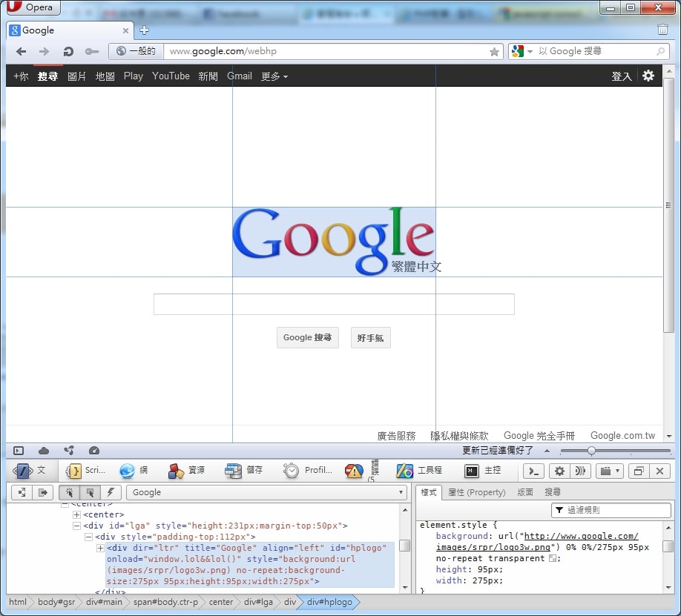Open the 主控 Console panel

pyautogui.click(x=483, y=471)
